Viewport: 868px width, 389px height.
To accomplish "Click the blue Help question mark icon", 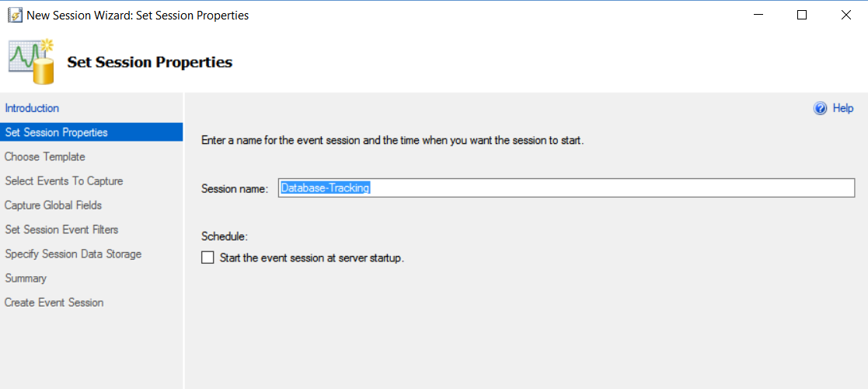I will (820, 109).
